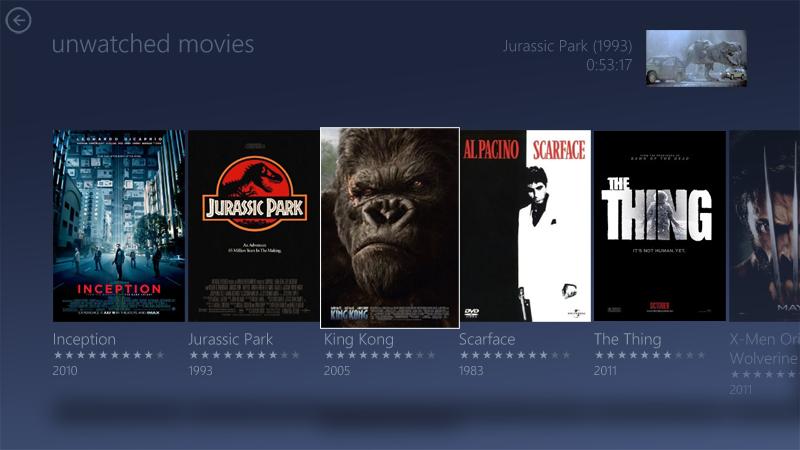This screenshot has width=800, height=450.
Task: Open the King Kong poster
Action: 390,228
